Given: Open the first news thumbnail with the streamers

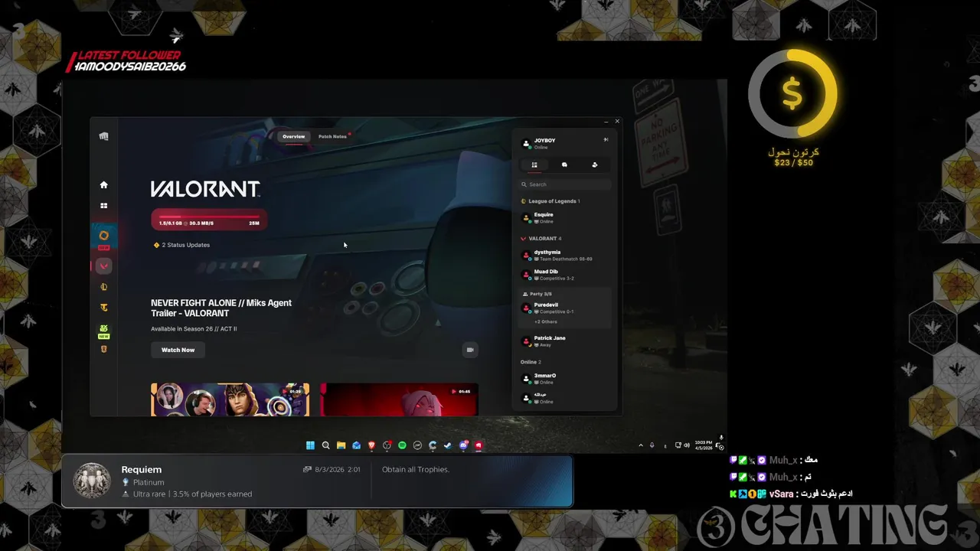Looking at the screenshot, I should click(230, 399).
